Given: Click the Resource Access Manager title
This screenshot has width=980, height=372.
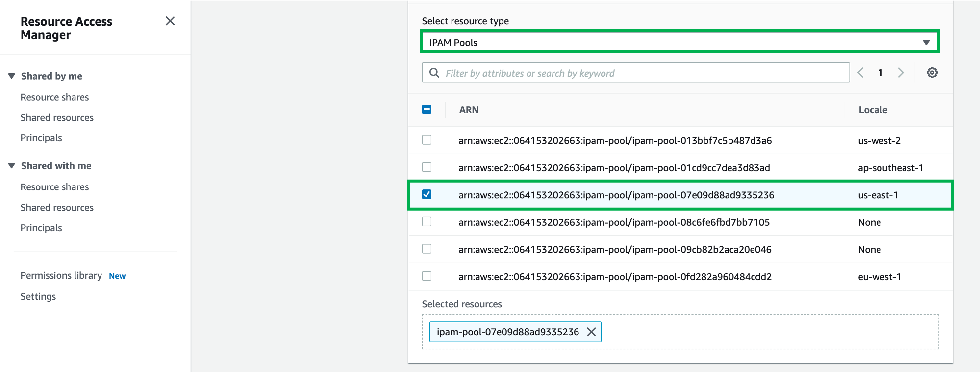Looking at the screenshot, I should (x=66, y=28).
